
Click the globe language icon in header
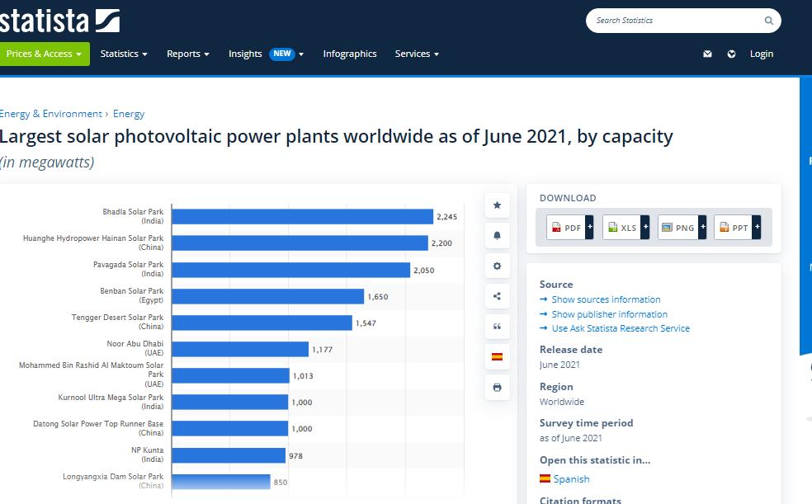[731, 54]
